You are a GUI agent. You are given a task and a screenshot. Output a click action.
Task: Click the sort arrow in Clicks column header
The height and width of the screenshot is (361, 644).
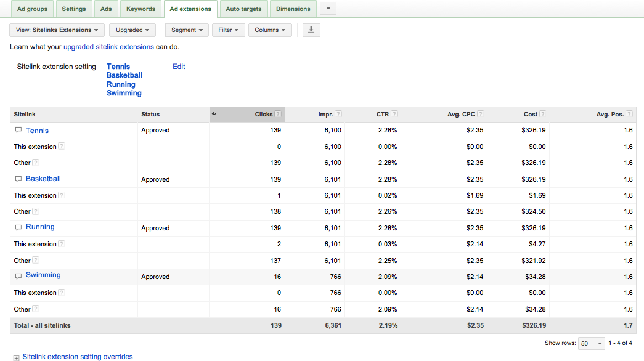[214, 114]
